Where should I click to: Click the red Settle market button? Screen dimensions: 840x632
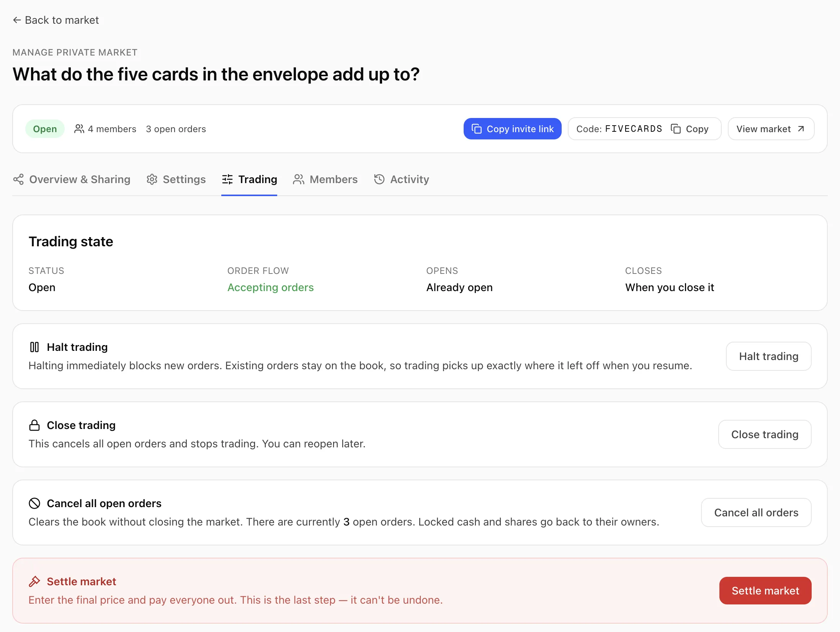pyautogui.click(x=765, y=591)
